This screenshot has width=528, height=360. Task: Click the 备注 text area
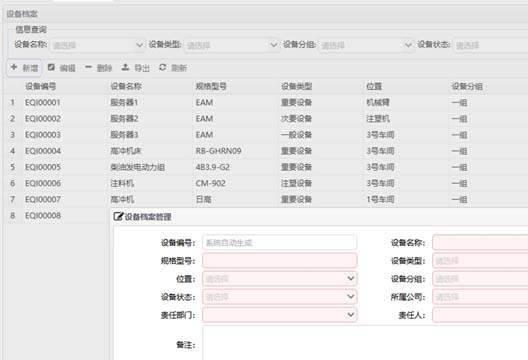click(365, 343)
